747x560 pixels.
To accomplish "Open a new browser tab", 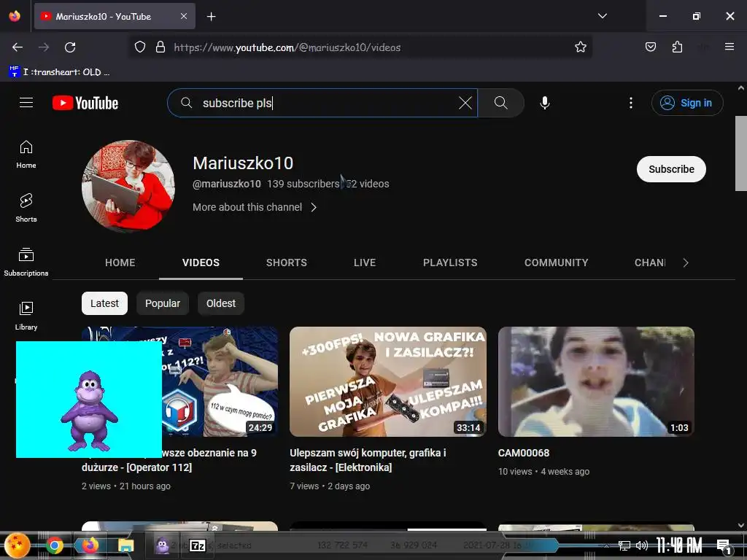I will pyautogui.click(x=211, y=17).
